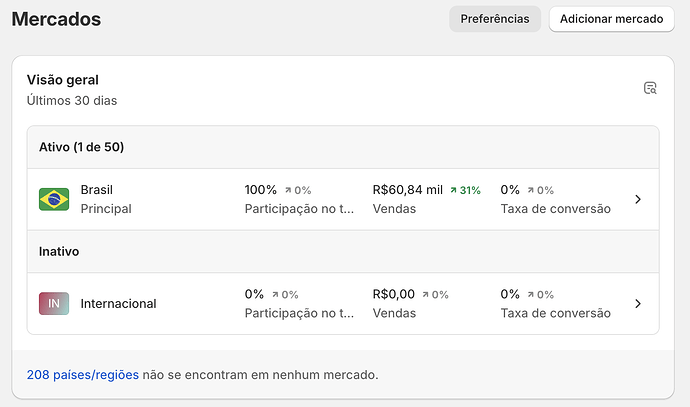Select the Internacional market name
This screenshot has width=690, height=407.
click(x=118, y=303)
